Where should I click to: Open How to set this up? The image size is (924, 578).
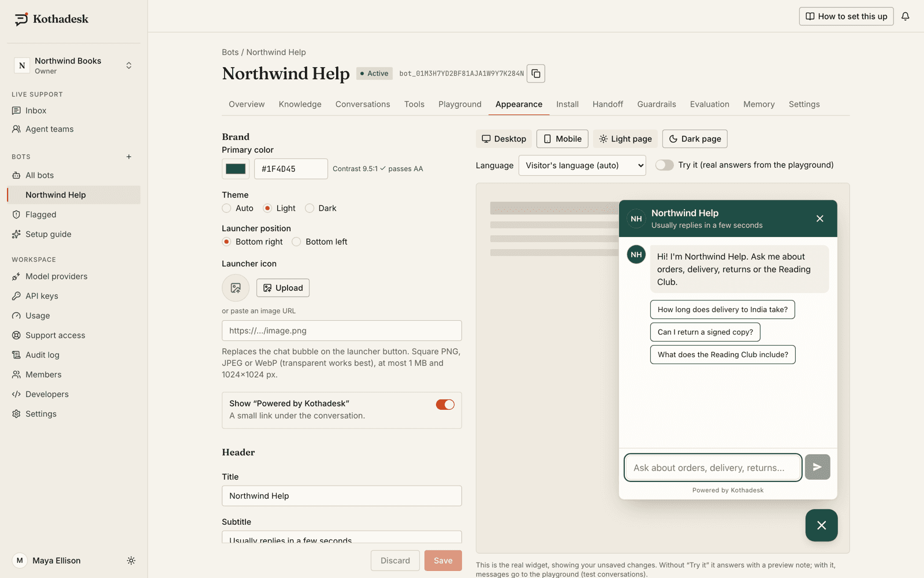pyautogui.click(x=846, y=16)
